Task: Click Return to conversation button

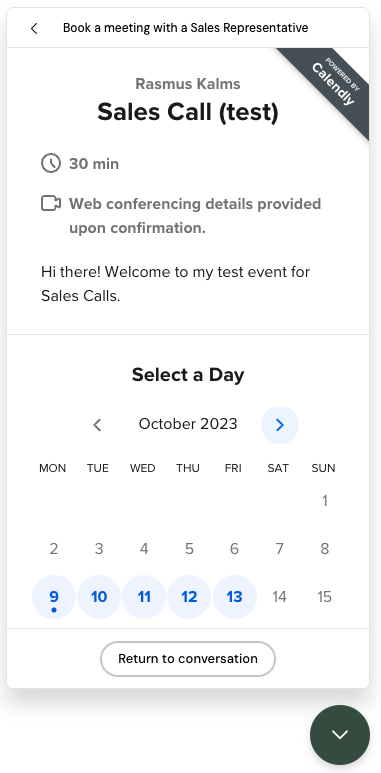Action: click(188, 659)
